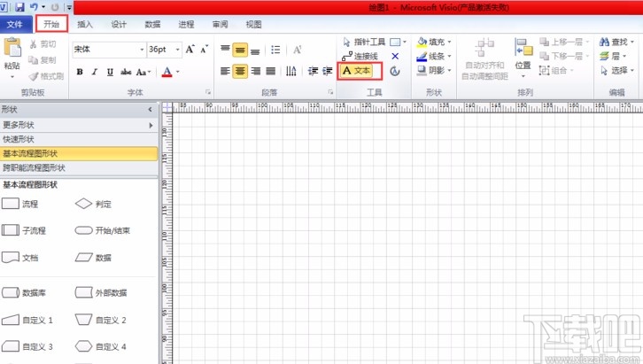Align text right
643x364 pixels.
[x=255, y=72]
